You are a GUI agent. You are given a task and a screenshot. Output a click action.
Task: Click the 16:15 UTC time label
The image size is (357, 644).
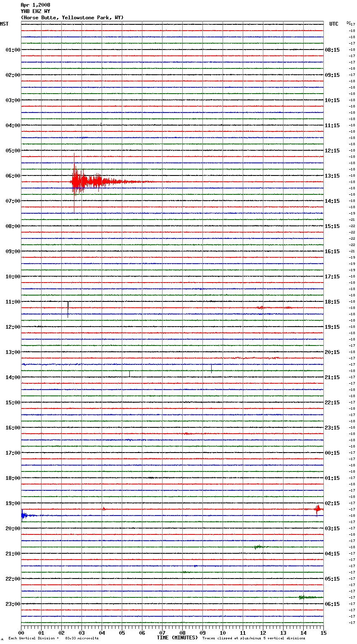(332, 251)
